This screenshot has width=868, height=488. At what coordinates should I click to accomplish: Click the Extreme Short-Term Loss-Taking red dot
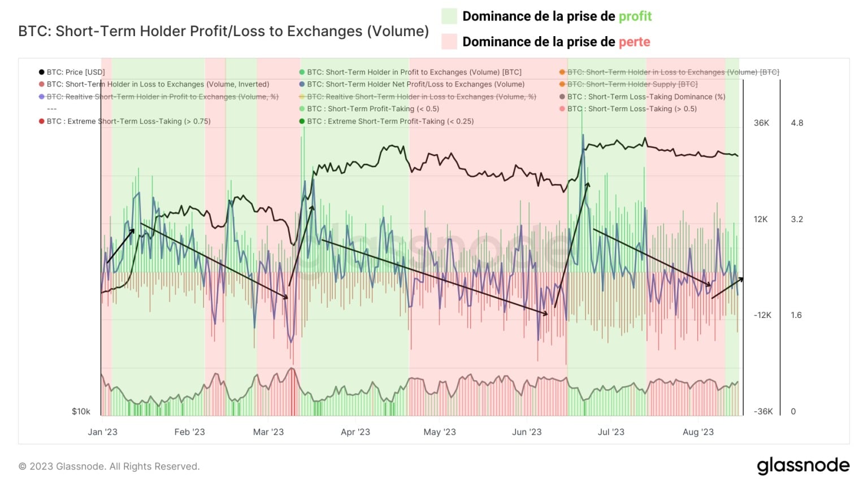tap(42, 121)
